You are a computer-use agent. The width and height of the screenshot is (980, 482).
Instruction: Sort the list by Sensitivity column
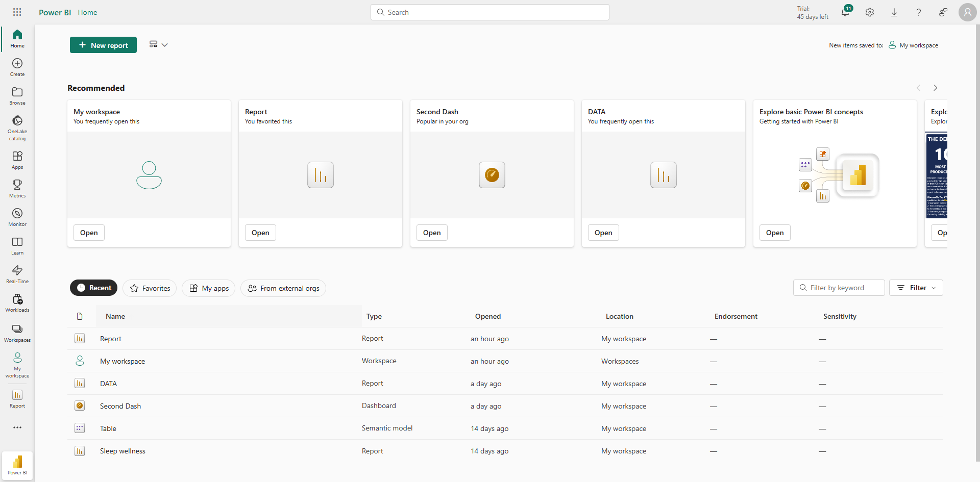tap(840, 316)
